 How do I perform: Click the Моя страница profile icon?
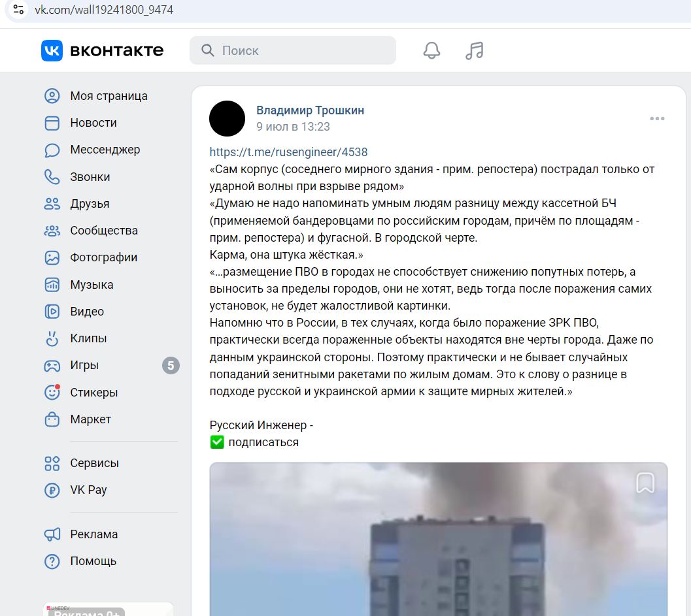click(x=52, y=96)
